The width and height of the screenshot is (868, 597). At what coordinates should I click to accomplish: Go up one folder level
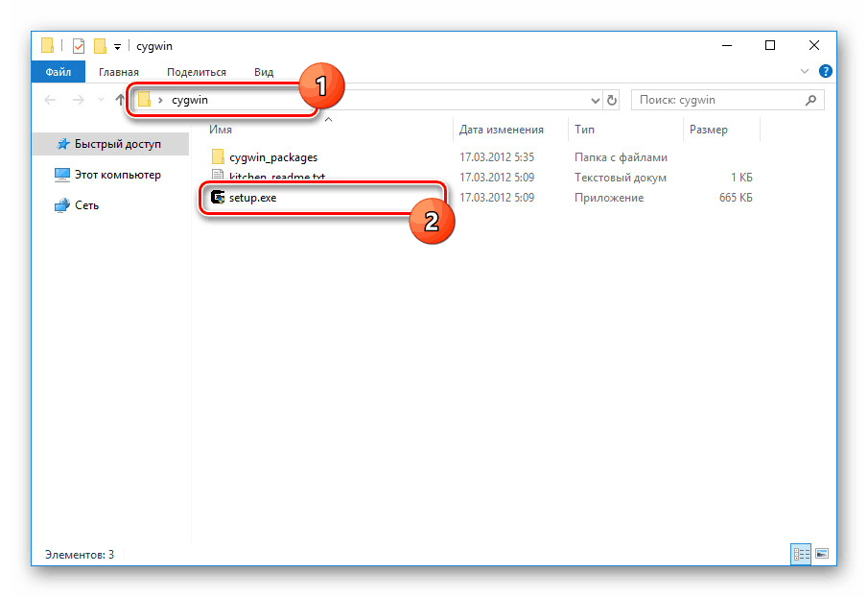click(x=120, y=100)
